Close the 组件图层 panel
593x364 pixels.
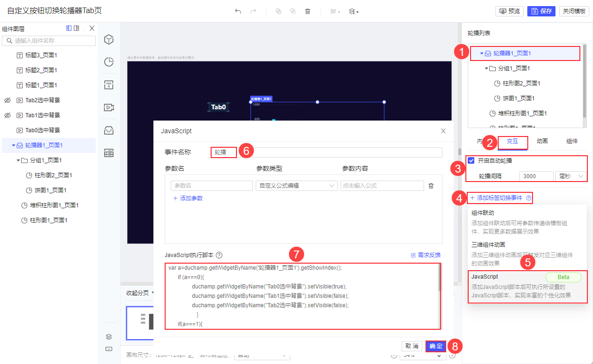click(x=92, y=29)
